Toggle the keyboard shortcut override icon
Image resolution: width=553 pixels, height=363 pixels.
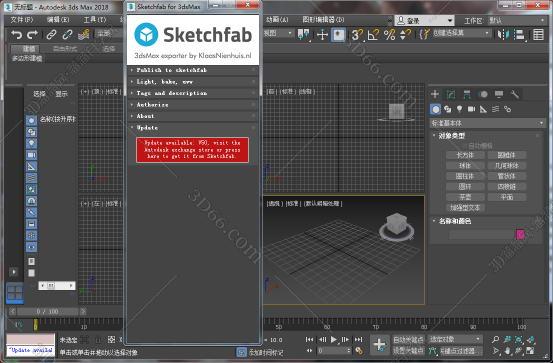click(338, 35)
